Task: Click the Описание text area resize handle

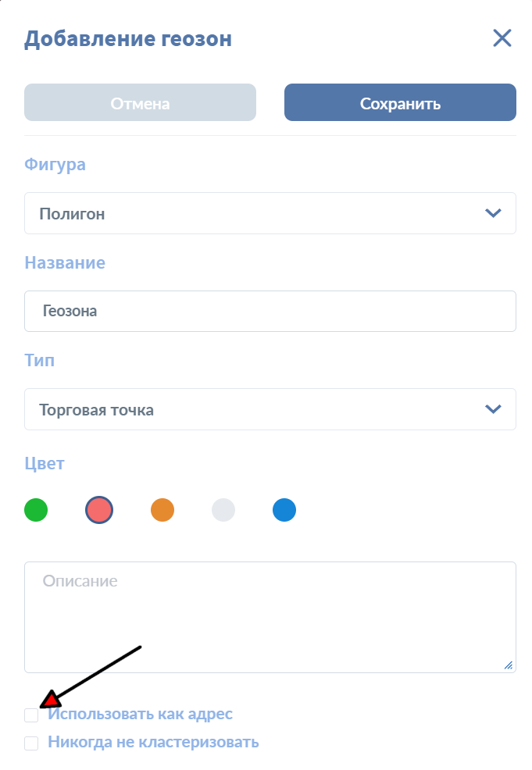Action: [509, 665]
